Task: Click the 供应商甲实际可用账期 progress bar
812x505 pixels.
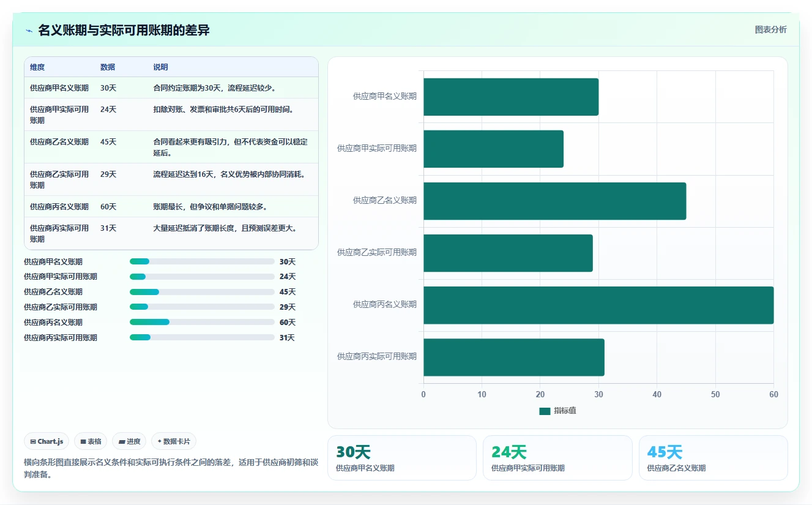Action: click(x=202, y=277)
